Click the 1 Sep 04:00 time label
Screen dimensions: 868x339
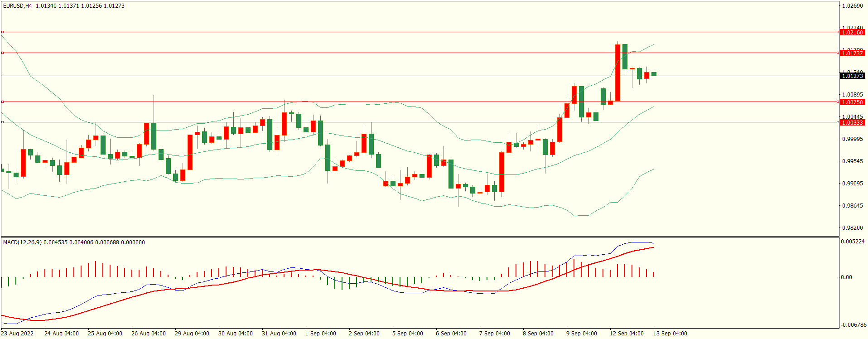click(320, 334)
